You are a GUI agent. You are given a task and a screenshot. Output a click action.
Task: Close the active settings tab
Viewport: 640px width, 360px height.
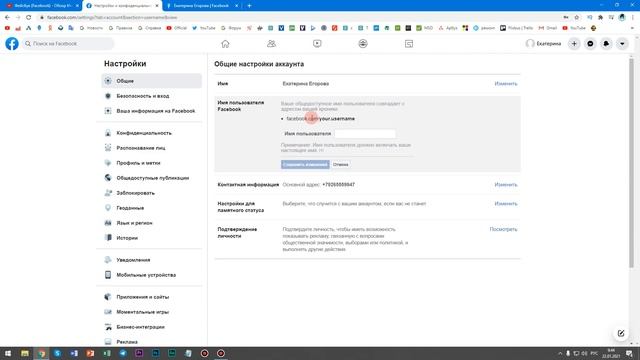click(157, 6)
